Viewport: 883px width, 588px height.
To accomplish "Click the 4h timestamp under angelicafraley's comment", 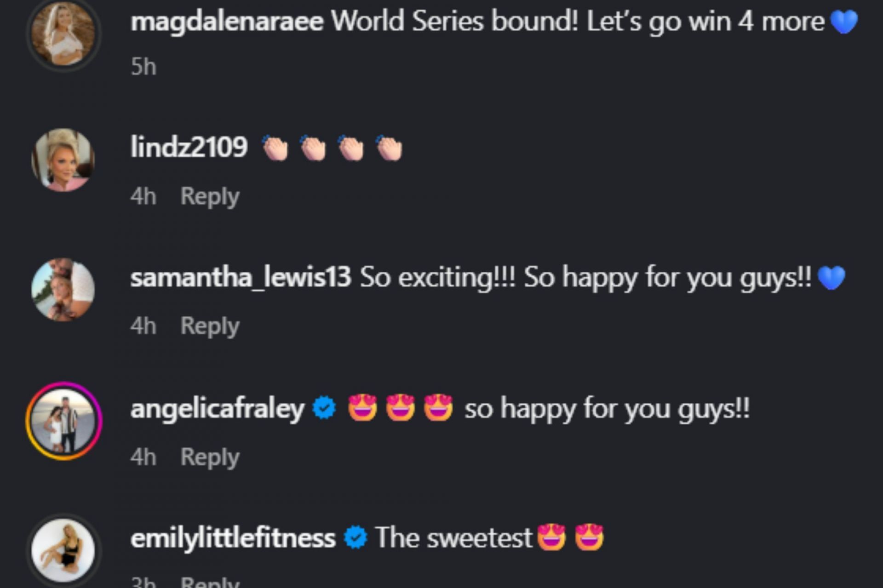I will tap(143, 457).
